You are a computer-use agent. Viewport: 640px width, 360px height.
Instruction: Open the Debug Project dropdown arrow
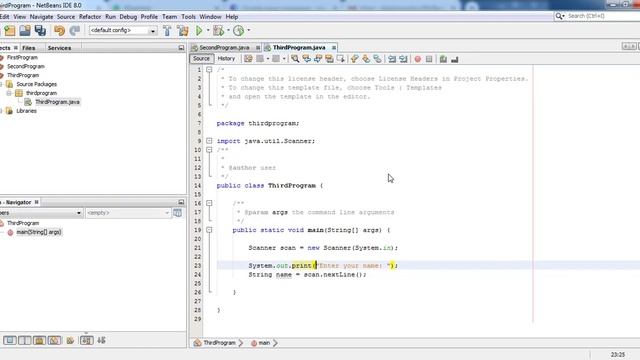228,30
